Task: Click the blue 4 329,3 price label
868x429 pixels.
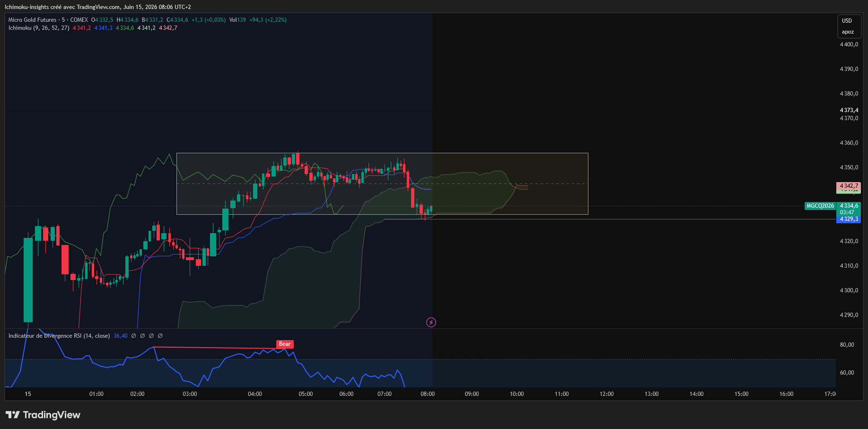Action: pyautogui.click(x=849, y=219)
